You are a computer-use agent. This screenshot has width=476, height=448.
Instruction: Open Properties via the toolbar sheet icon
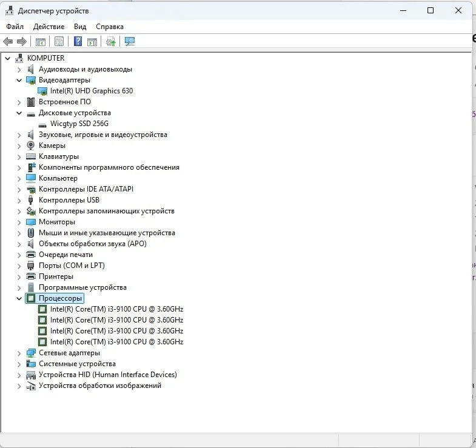[59, 41]
